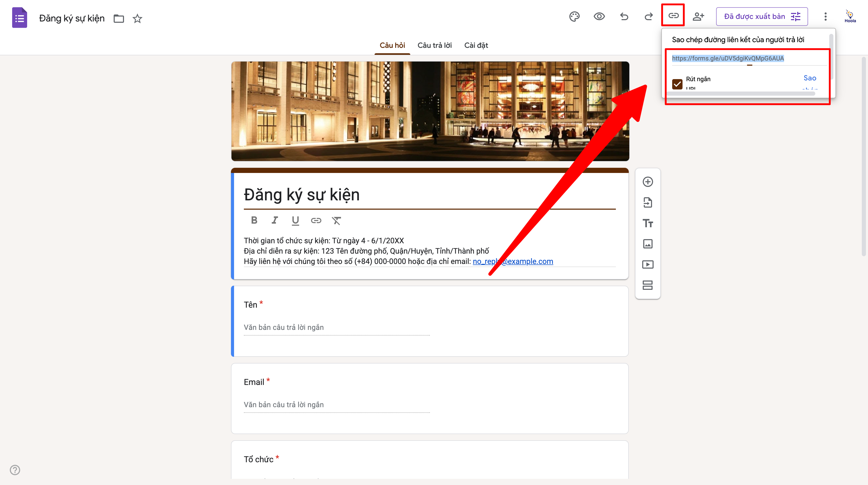
Task: Open the theme customization palette icon
Action: [x=574, y=17]
